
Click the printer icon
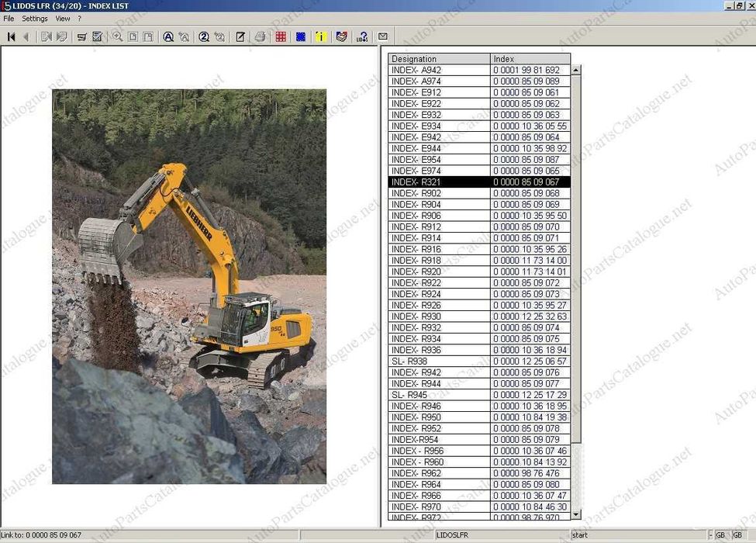261,36
